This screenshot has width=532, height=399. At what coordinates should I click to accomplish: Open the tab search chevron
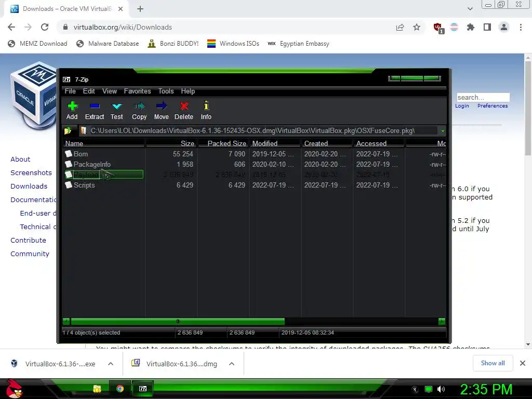pyautogui.click(x=470, y=9)
